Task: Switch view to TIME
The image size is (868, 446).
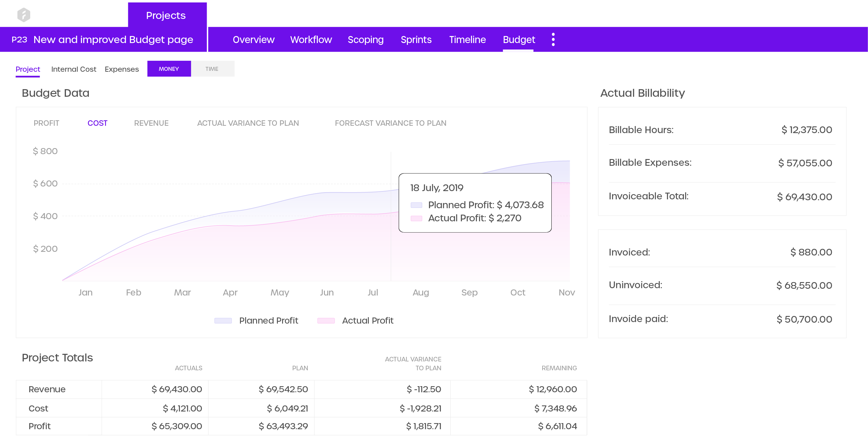Action: [x=212, y=69]
